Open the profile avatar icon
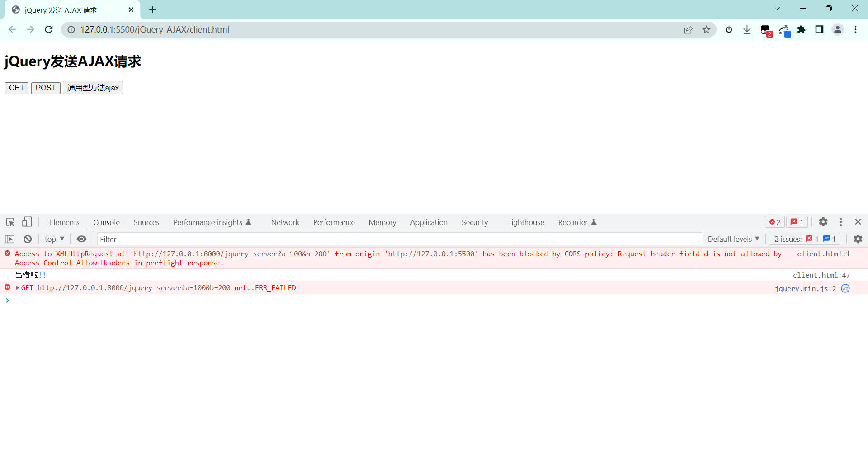 838,30
